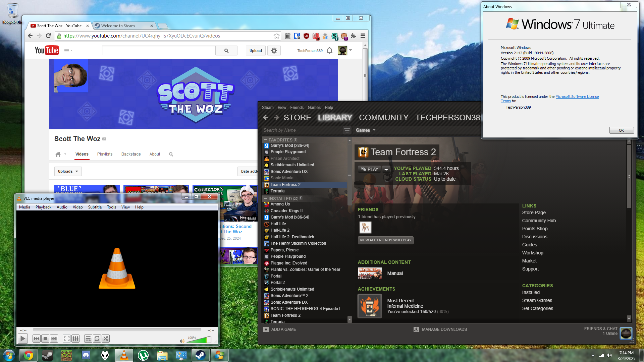Collapse the INSTALLED section
Image resolution: width=644 pixels, height=362 pixels.
(265, 198)
